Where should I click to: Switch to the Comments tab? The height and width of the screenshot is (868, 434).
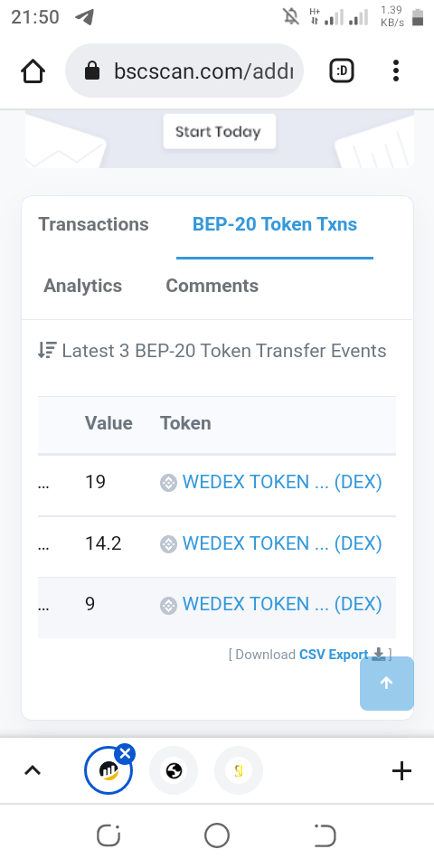tap(212, 286)
